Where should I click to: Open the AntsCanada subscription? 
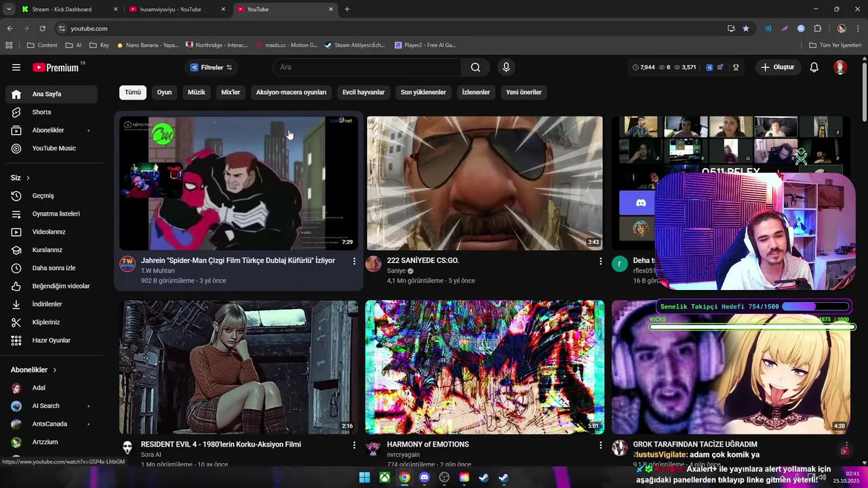(x=52, y=424)
